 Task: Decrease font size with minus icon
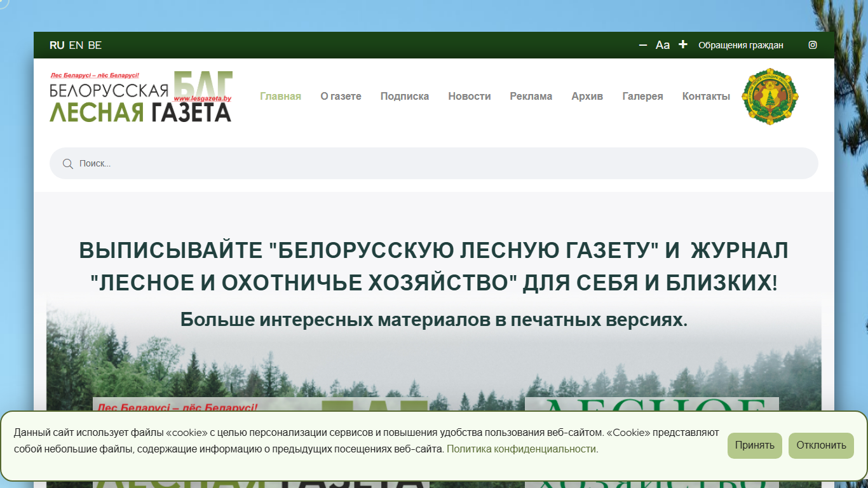643,45
